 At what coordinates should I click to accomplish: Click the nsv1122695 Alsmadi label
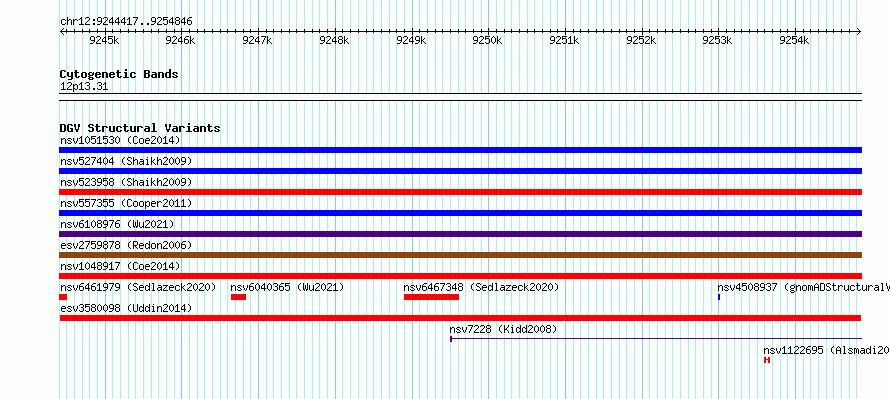[x=826, y=350]
